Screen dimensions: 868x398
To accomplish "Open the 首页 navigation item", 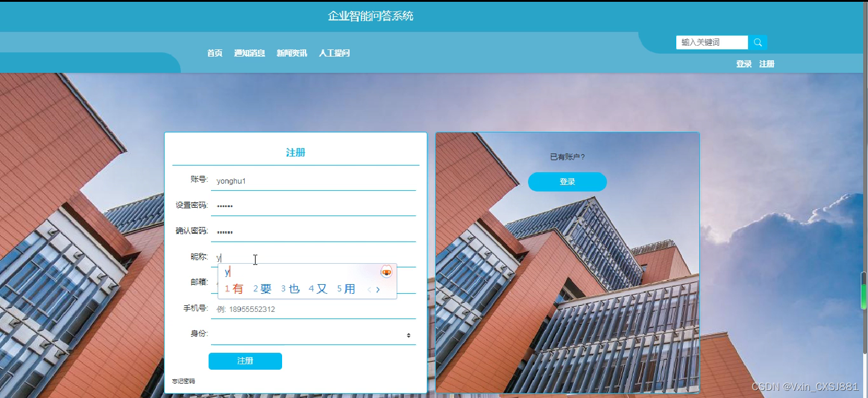I will pos(214,53).
